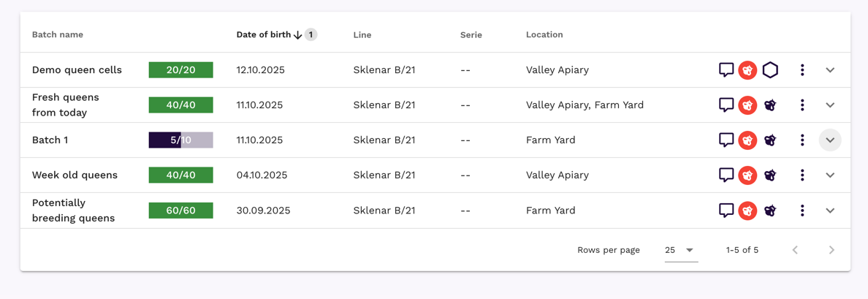Open the three-dot menu for Week old queens
The image size is (868, 299).
coord(802,175)
